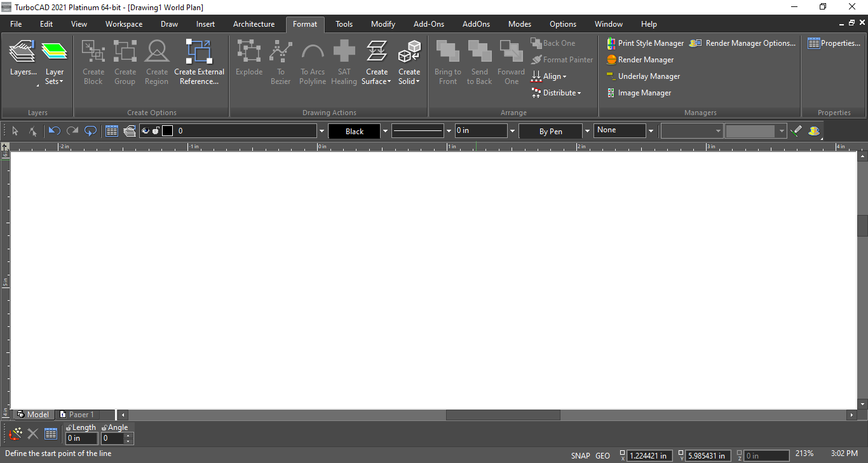This screenshot has width=868, height=463.
Task: Switch to the Architecture ribbon tab
Action: pyautogui.click(x=254, y=24)
